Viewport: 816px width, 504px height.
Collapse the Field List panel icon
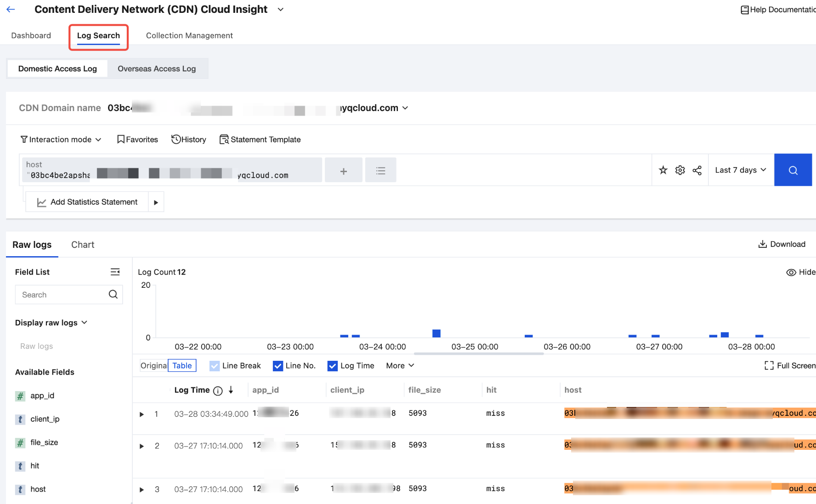115,272
